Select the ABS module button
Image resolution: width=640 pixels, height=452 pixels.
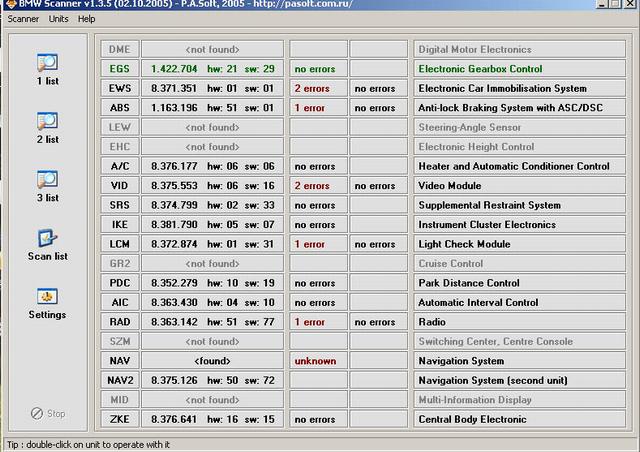(119, 108)
